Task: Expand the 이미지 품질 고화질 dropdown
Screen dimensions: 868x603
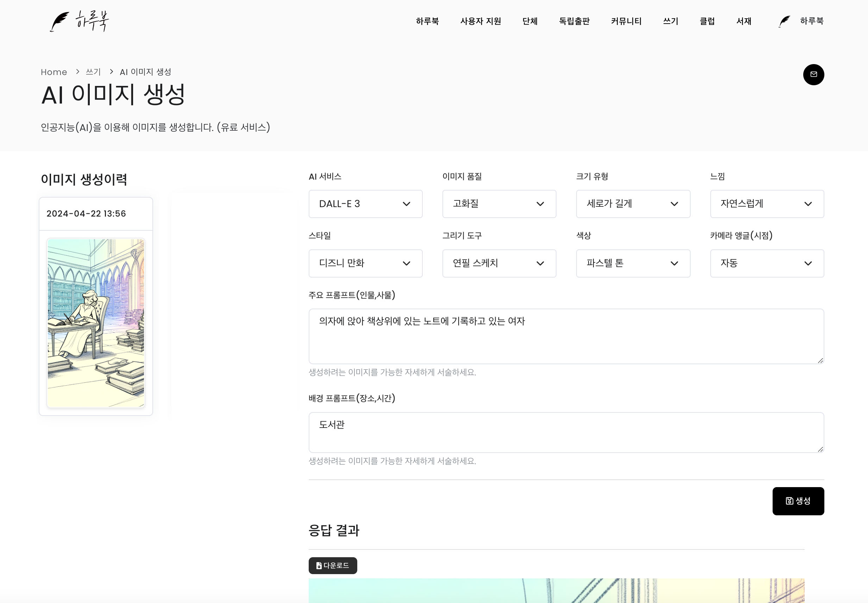Action: (x=499, y=204)
